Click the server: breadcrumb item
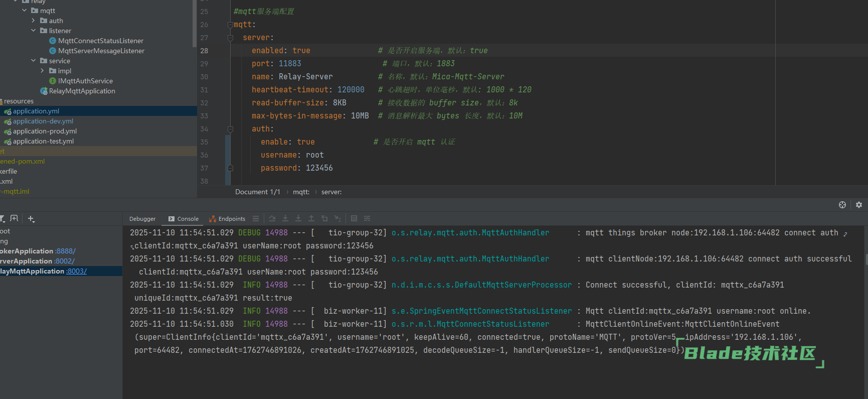Viewport: 868px width, 399px height. click(331, 192)
